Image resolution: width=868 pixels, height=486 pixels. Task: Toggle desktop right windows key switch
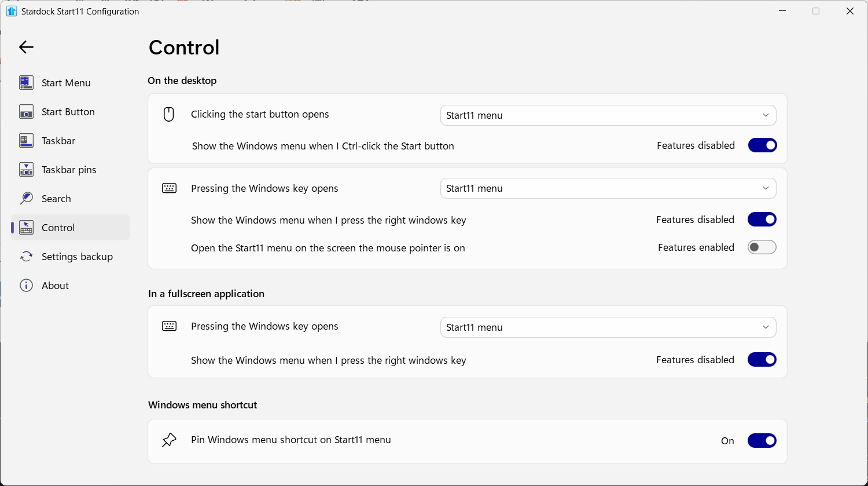point(762,220)
